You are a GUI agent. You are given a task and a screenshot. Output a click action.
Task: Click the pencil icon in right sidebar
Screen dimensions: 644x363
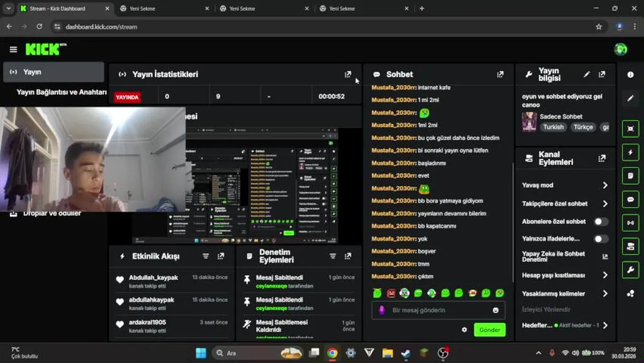pos(630,98)
